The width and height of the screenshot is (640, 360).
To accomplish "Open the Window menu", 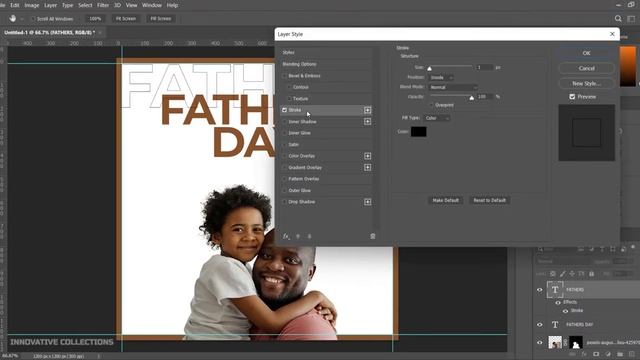I will pyautogui.click(x=152, y=5).
